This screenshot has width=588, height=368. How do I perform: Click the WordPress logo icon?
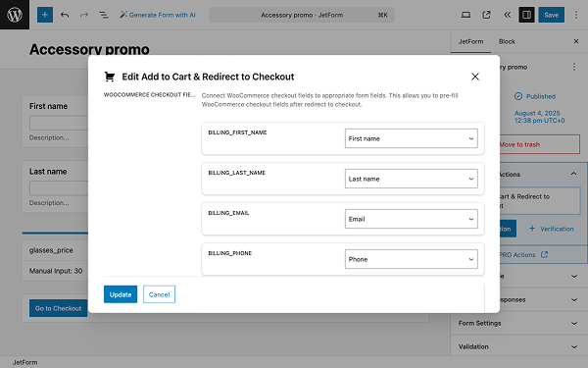pyautogui.click(x=15, y=15)
